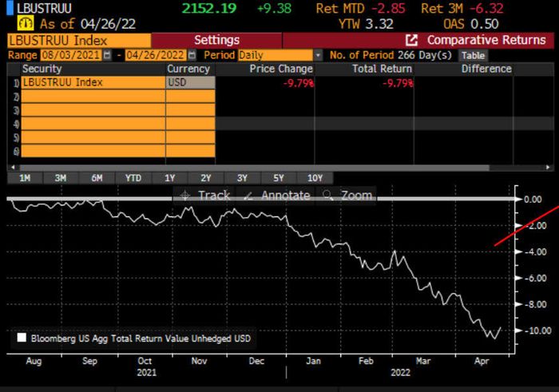The height and width of the screenshot is (392, 559).
Task: Click the Period Daily field
Action: 276,55
